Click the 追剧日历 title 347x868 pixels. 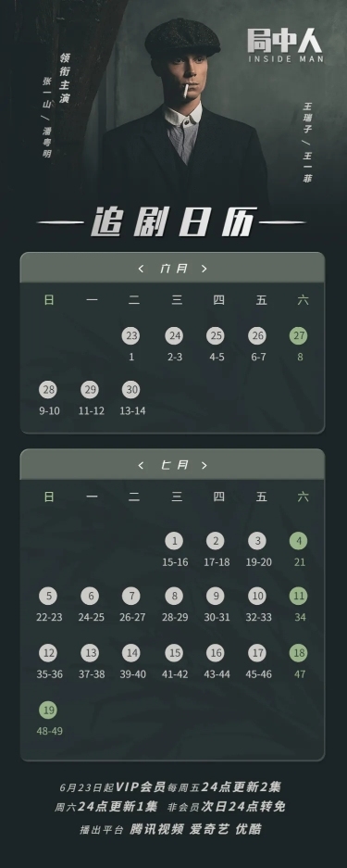click(174, 222)
